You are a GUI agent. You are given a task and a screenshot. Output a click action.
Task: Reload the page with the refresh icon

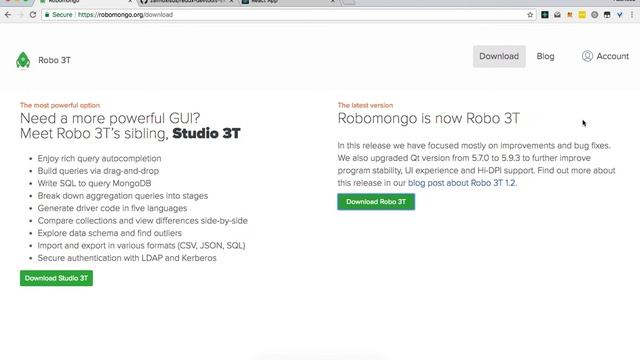click(x=33, y=15)
